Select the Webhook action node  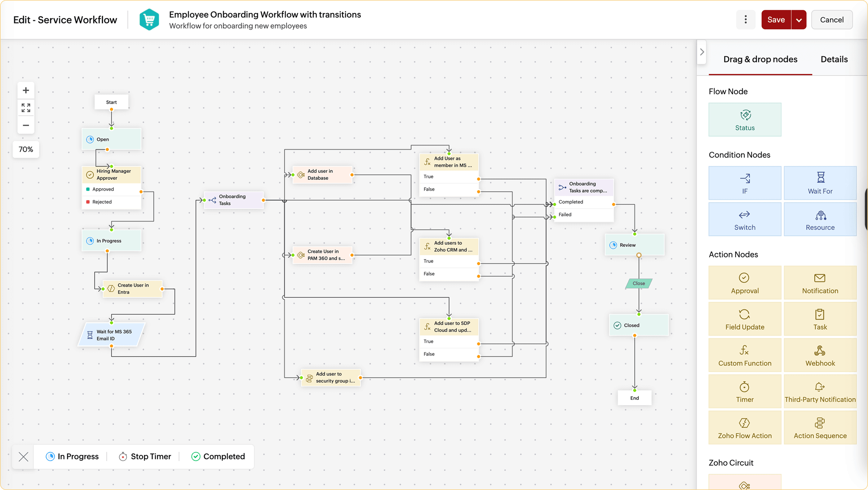tap(820, 355)
